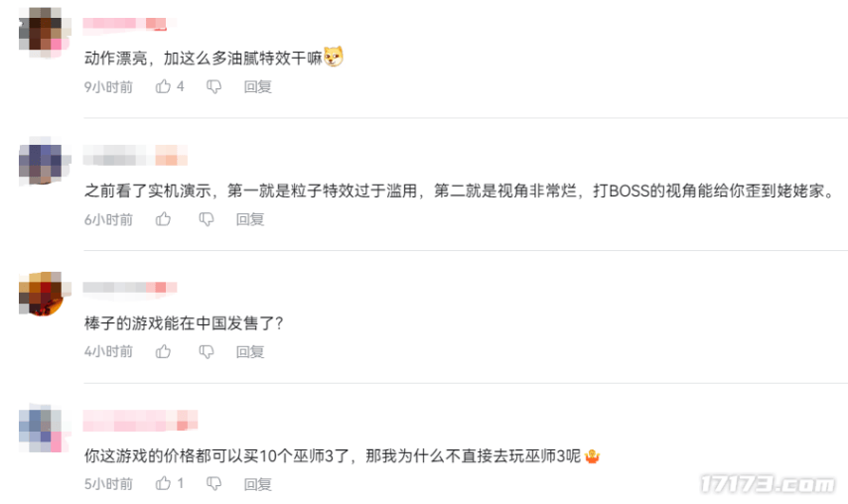Like the comment about 油腻特效

(164, 86)
